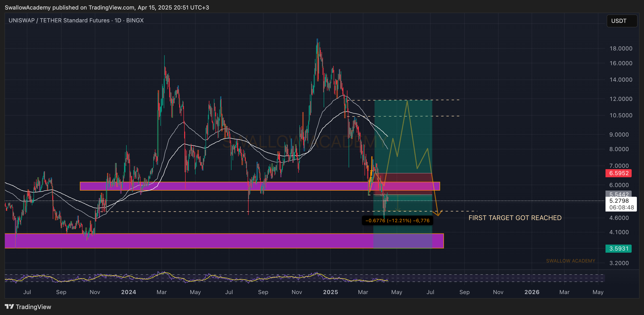The image size is (644, 315).
Task: Click the -0.6776 (-12.21%) measurement label
Action: (x=397, y=220)
